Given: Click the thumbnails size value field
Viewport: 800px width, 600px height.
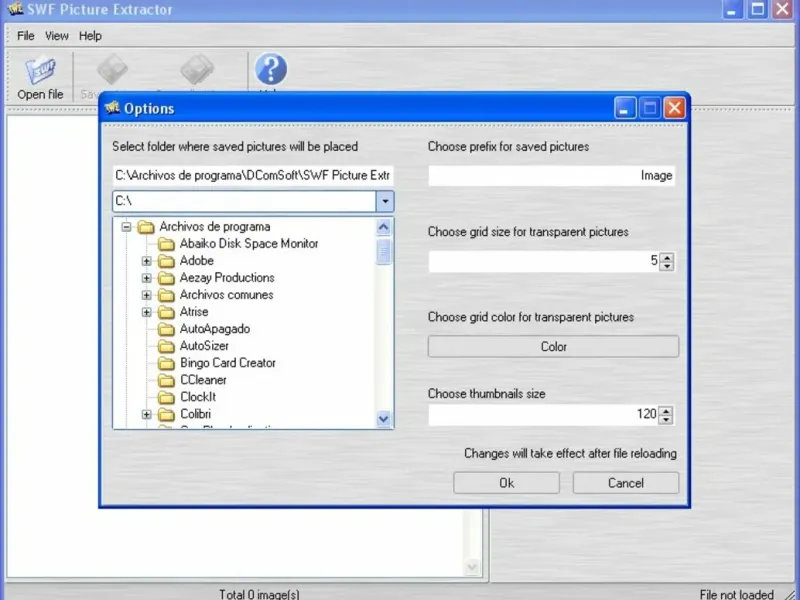Looking at the screenshot, I should [543, 414].
